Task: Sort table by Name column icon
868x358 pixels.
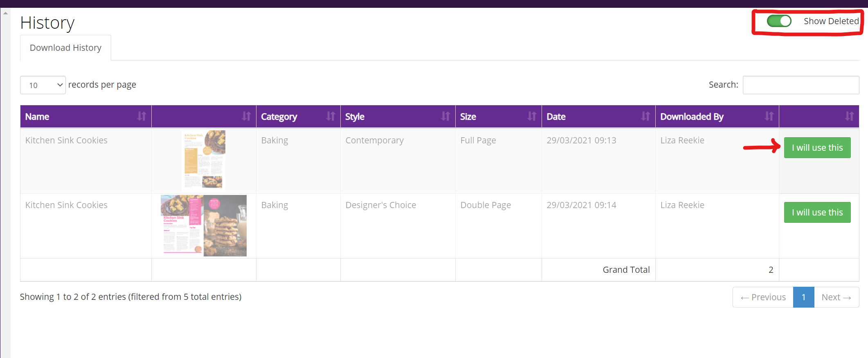Action: (142, 116)
